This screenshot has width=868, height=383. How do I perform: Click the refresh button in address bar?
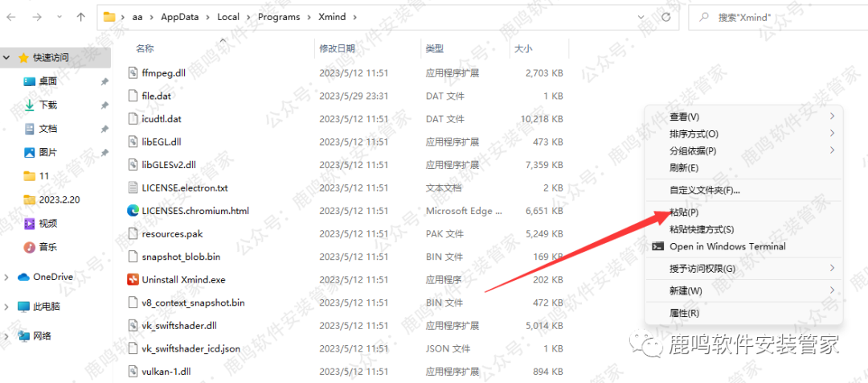click(x=665, y=16)
